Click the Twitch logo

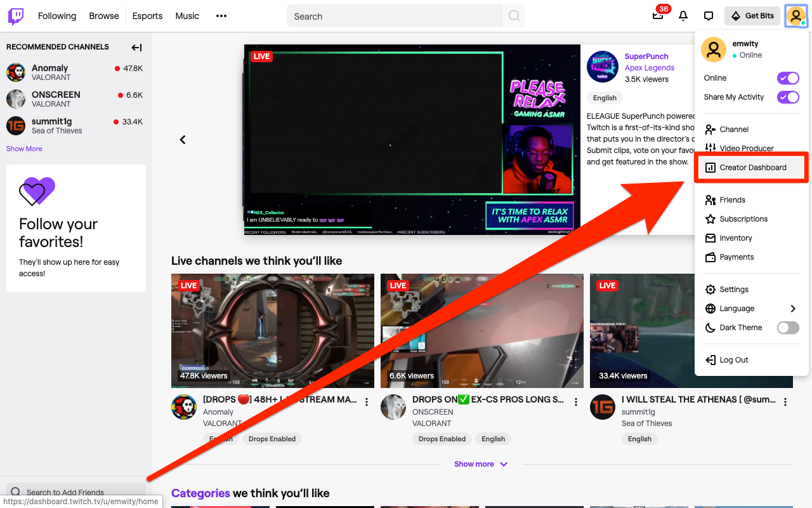coord(15,15)
